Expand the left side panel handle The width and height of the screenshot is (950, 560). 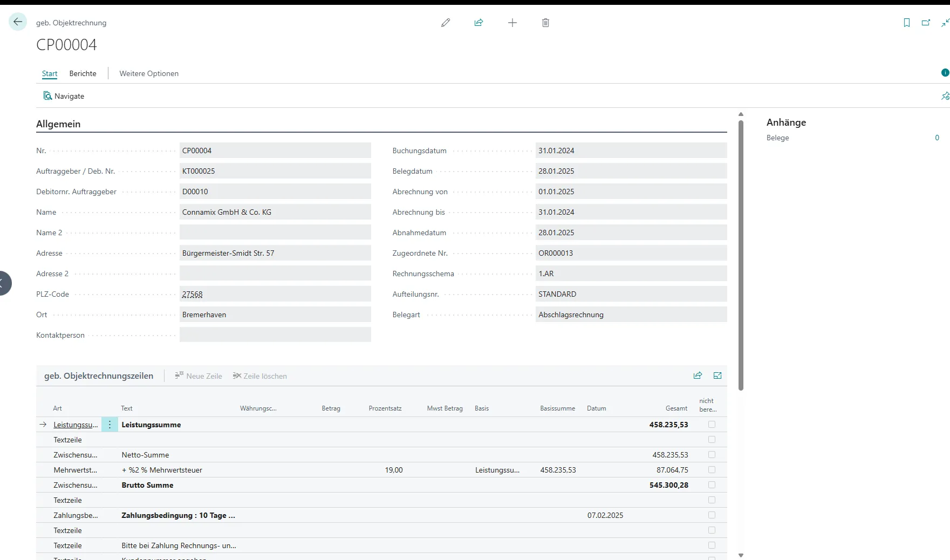point(3,283)
